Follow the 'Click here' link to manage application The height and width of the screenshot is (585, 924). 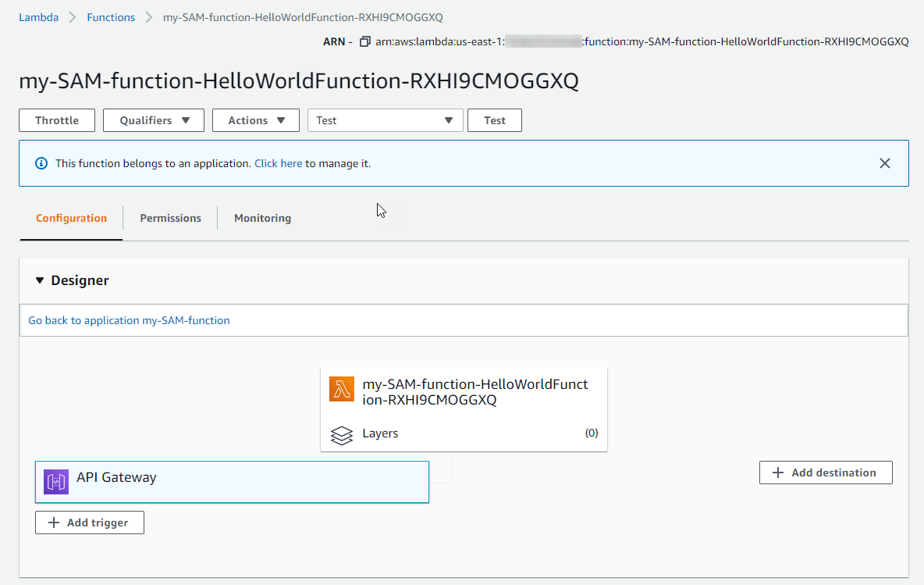[278, 163]
